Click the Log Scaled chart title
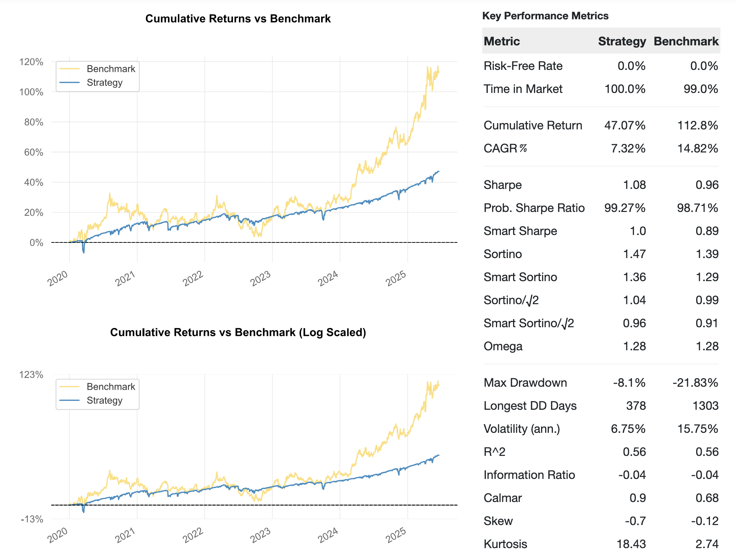The height and width of the screenshot is (560, 736). [238, 332]
